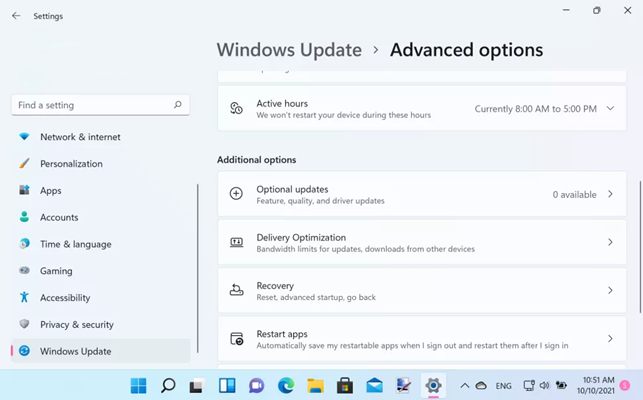The image size is (643, 400).
Task: Click the Restart apps icon
Action: 237,338
